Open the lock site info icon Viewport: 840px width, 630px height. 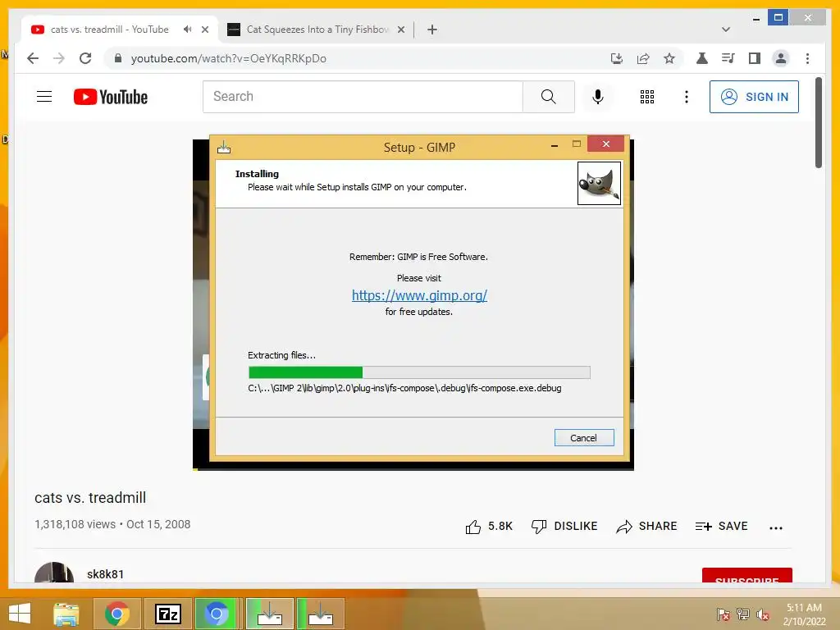(x=118, y=58)
